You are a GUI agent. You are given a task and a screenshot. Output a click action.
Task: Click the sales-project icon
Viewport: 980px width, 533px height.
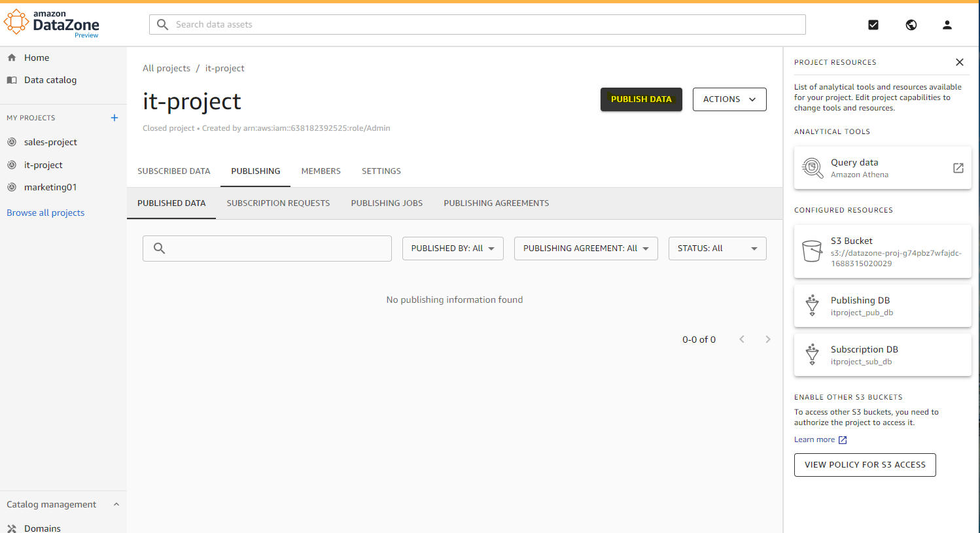[x=12, y=142]
